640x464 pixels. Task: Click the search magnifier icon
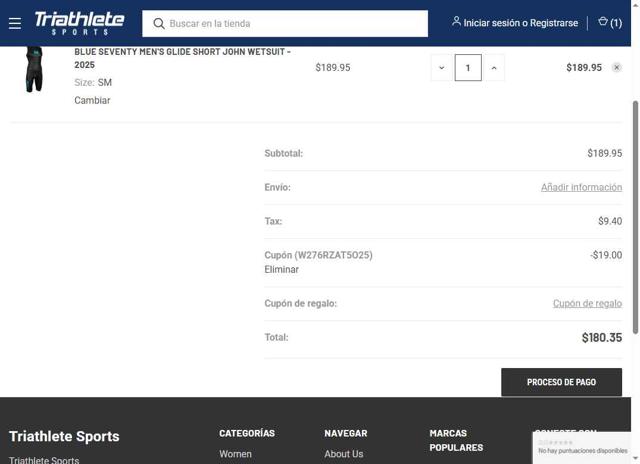[x=159, y=24]
